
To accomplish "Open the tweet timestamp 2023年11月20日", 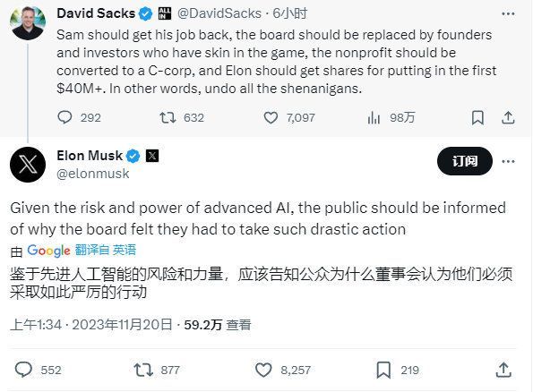I will pyautogui.click(x=122, y=325).
